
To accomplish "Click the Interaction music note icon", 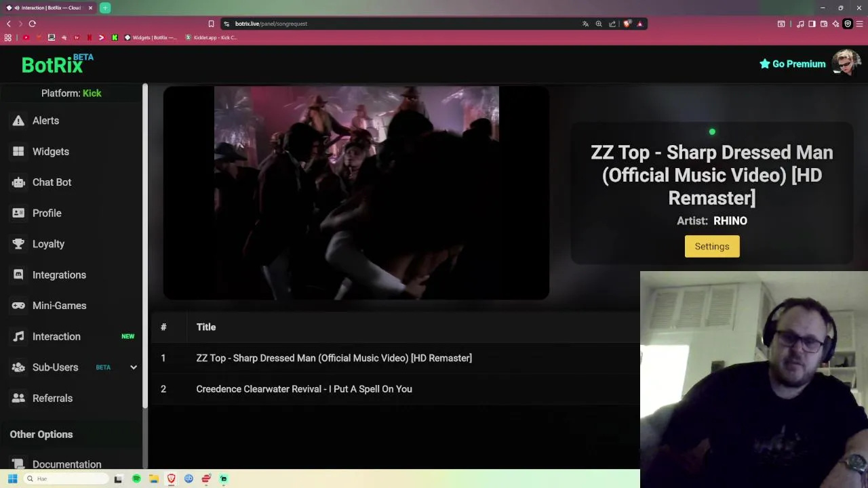I will [x=18, y=337].
